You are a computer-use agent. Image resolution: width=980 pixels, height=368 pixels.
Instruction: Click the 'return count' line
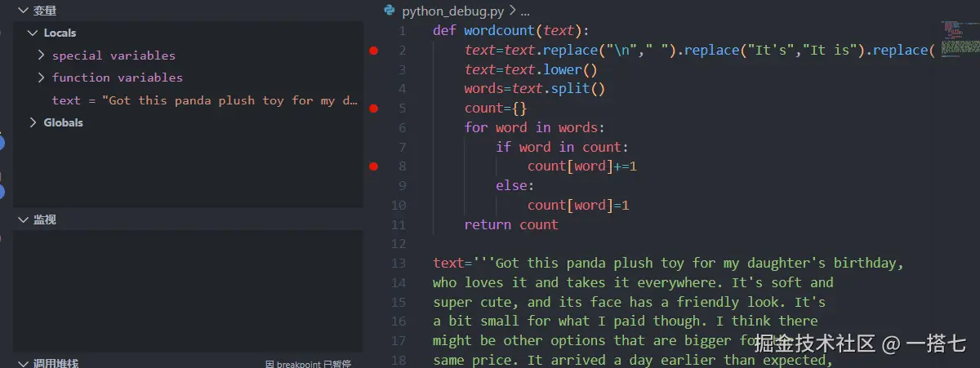(x=511, y=224)
